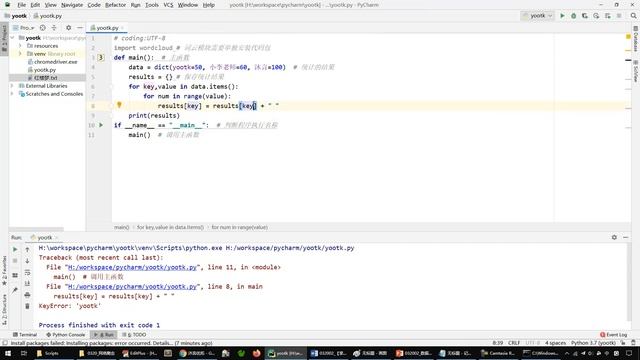Click the yellow lightbulb intention icon

[x=119, y=105]
